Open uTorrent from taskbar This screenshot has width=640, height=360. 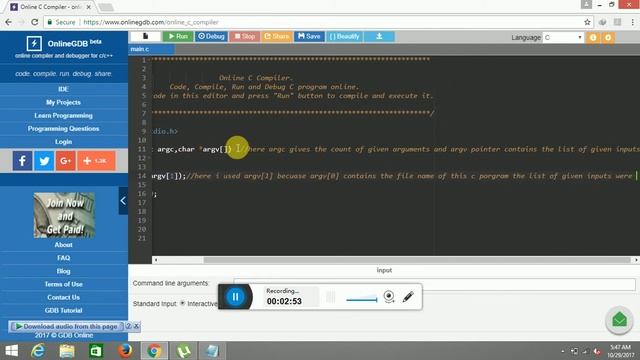click(x=183, y=351)
